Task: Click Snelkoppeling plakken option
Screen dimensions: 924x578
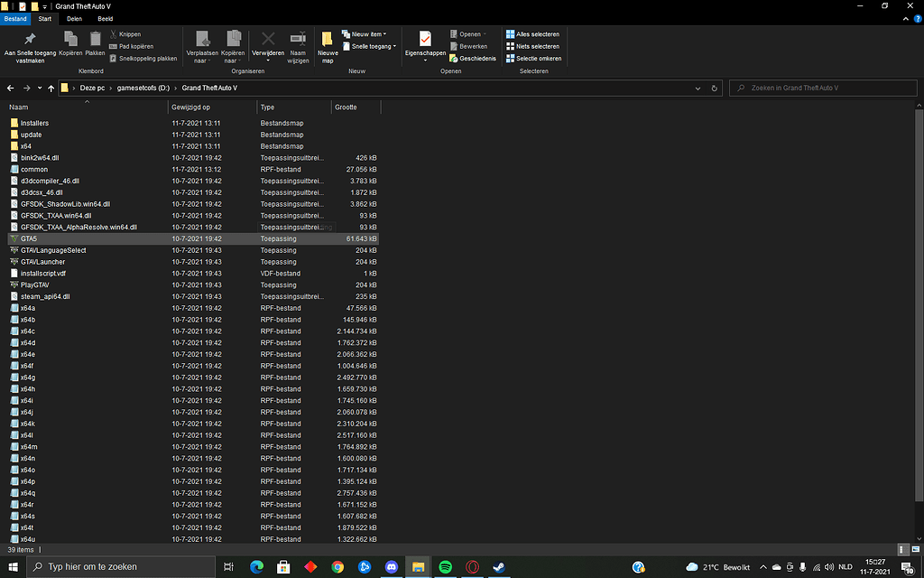Action: click(x=143, y=59)
